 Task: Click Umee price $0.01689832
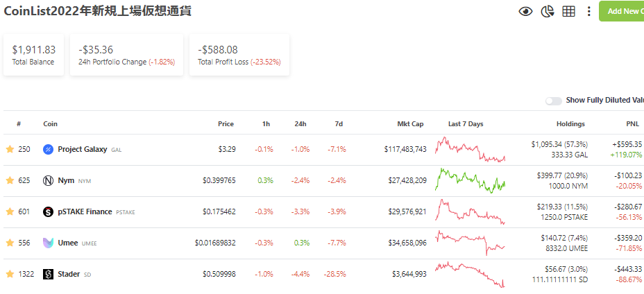pos(215,243)
